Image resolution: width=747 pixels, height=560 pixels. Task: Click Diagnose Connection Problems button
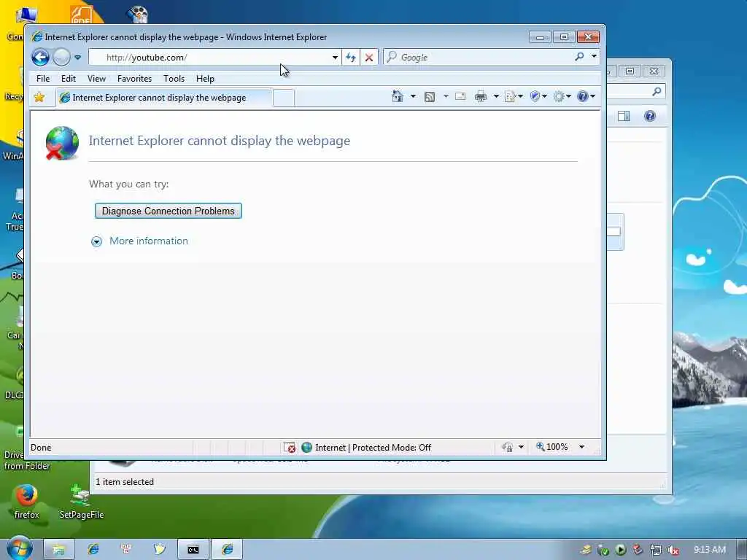pyautogui.click(x=169, y=211)
